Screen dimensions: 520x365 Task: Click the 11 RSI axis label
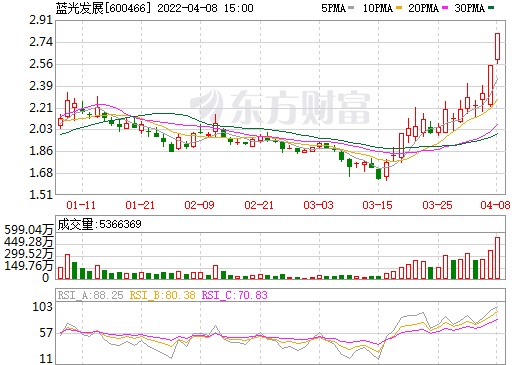tap(46, 359)
